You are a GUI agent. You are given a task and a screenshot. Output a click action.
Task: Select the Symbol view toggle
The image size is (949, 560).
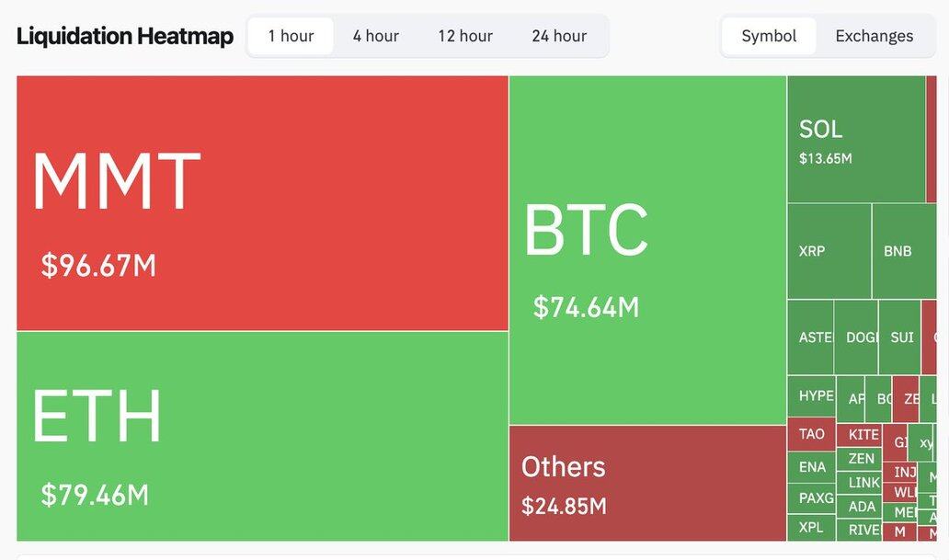point(769,36)
